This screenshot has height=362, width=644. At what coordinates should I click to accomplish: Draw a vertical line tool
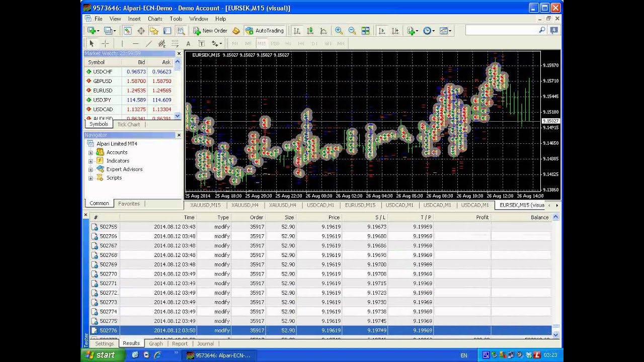[x=122, y=44]
